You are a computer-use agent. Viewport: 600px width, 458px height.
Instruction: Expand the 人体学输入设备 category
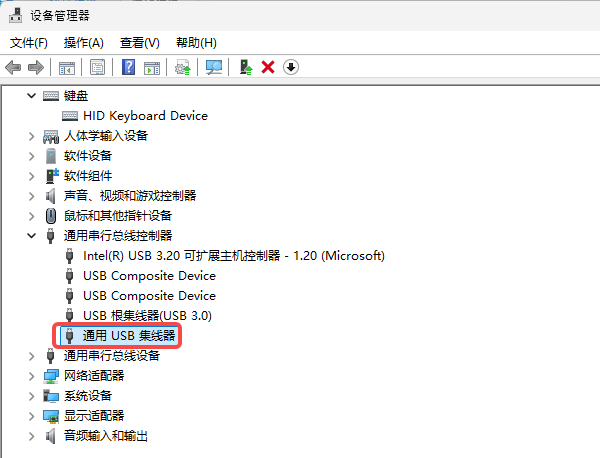pyautogui.click(x=31, y=136)
